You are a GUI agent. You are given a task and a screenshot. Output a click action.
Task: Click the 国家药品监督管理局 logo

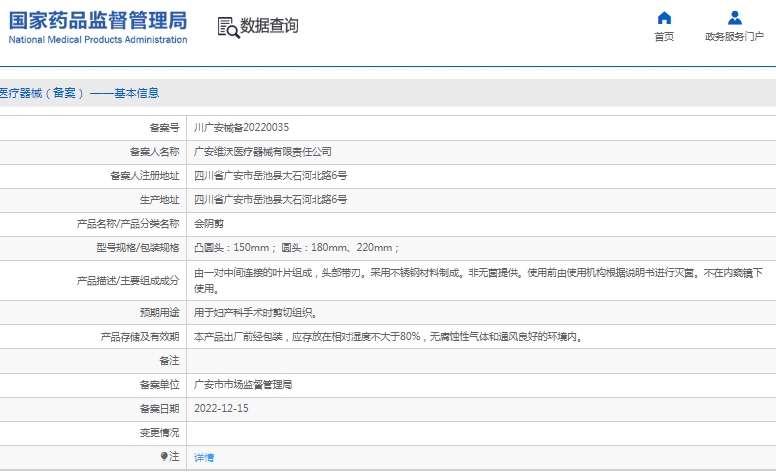[98, 21]
